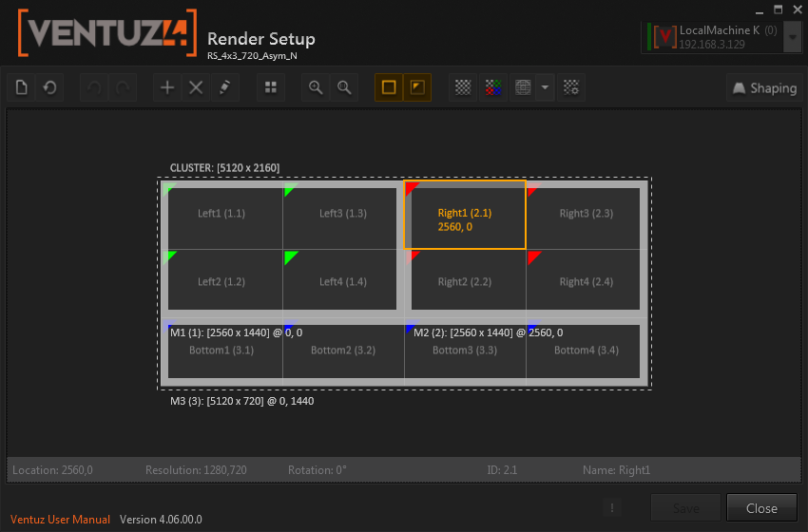This screenshot has width=808, height=532.
Task: Toggle the RGB color test pattern button
Action: pos(491,87)
